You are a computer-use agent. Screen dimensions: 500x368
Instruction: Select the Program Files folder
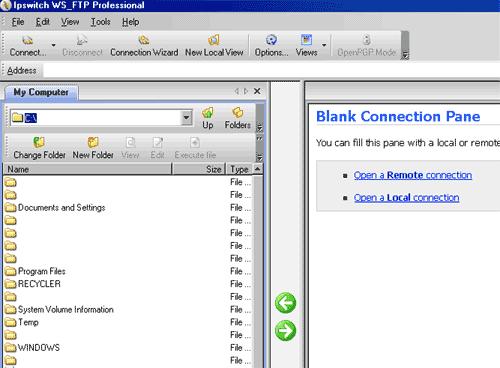coord(42,271)
